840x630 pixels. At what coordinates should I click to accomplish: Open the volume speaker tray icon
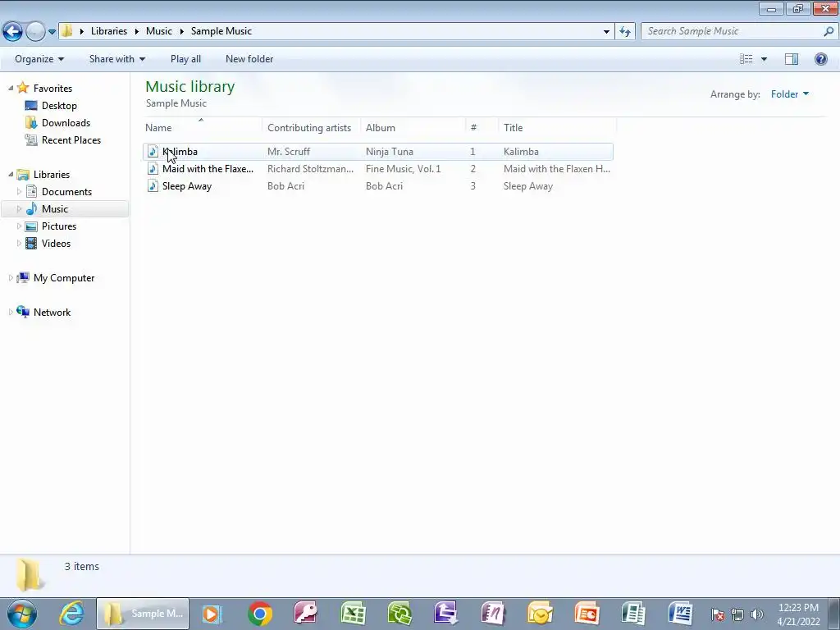coord(757,614)
